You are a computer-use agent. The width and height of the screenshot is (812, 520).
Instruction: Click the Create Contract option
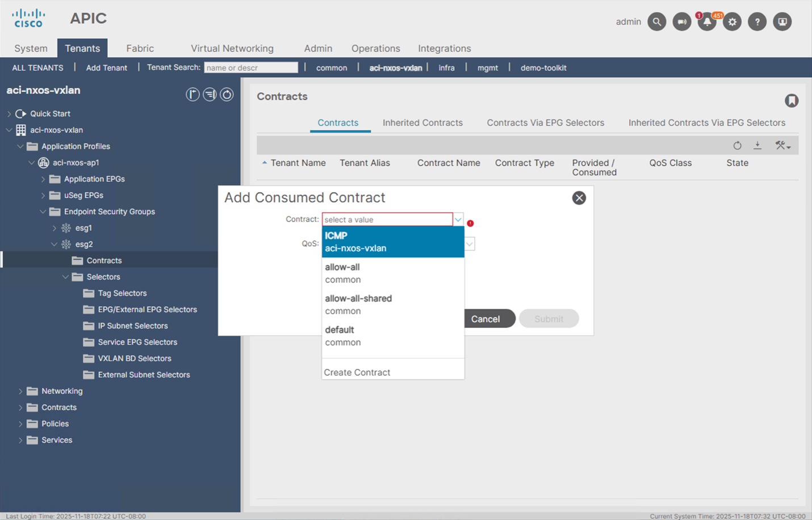(x=357, y=372)
